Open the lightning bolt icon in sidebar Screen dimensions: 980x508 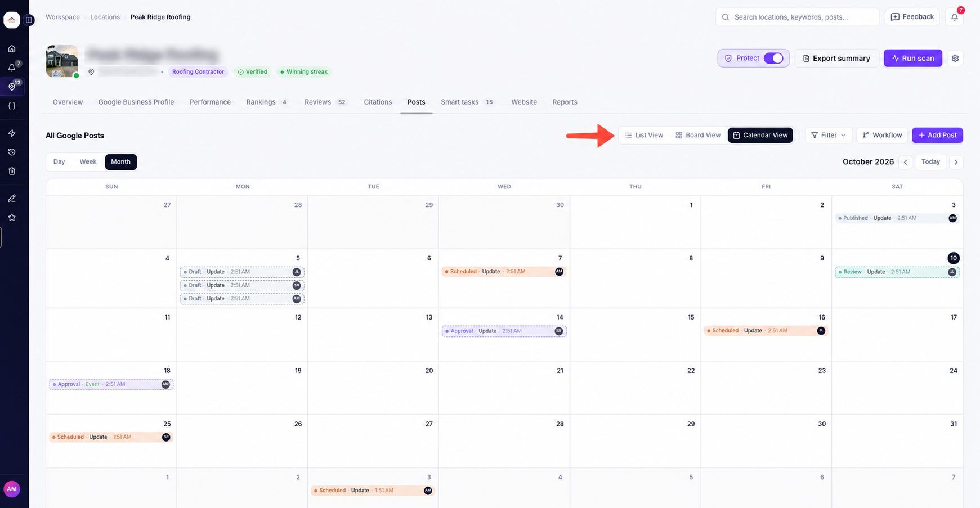click(x=12, y=133)
